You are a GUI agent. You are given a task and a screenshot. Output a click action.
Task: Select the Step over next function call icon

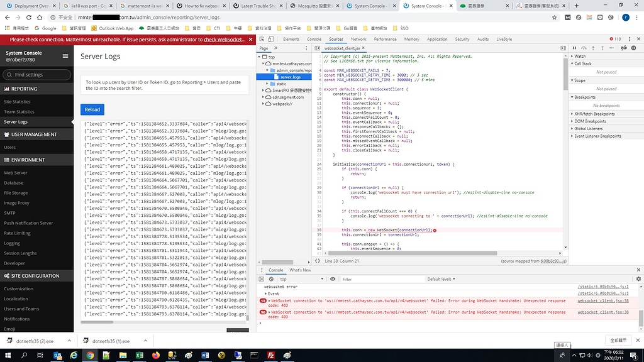pos(584,48)
